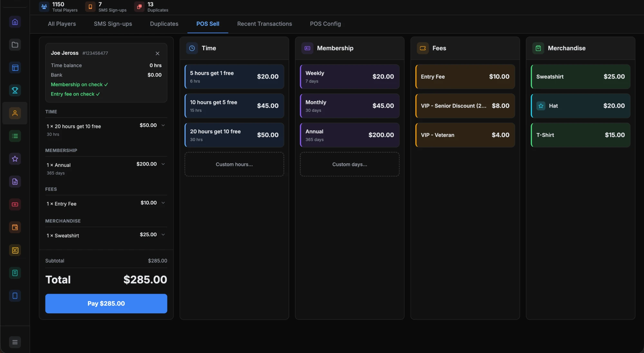Expand the 20 hours get 10 free cart line
Screen dimensions: 644x353
point(163,125)
